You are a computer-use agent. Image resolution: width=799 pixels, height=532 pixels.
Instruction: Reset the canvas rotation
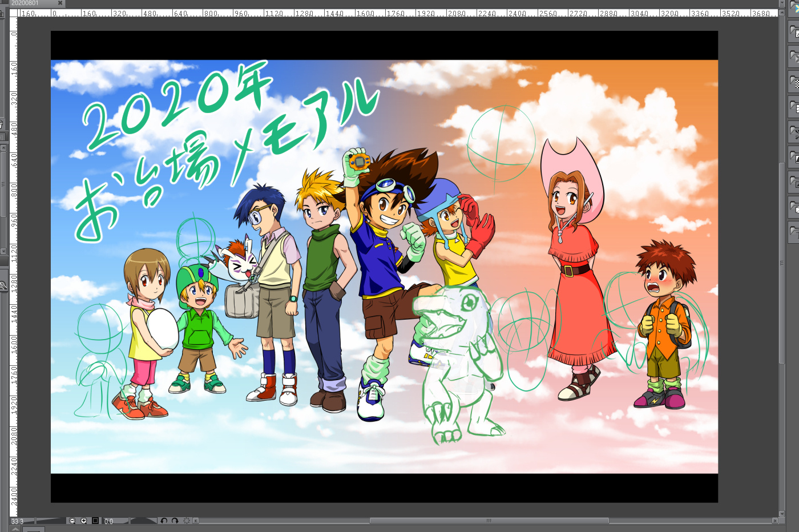[x=187, y=521]
